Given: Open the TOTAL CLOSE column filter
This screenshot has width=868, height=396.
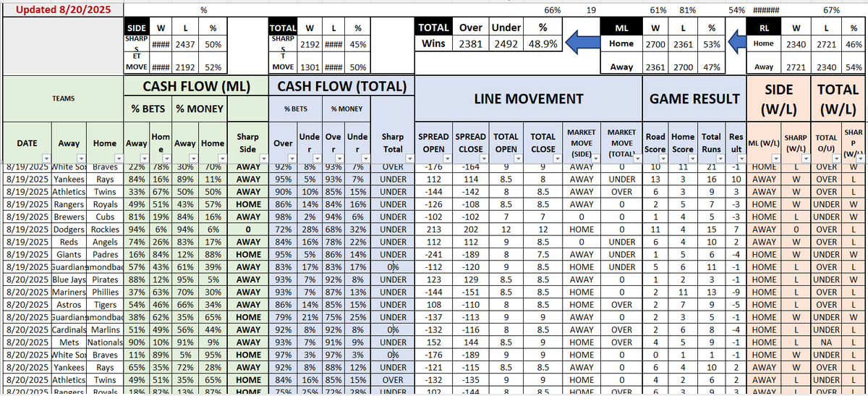Looking at the screenshot, I should [558, 159].
